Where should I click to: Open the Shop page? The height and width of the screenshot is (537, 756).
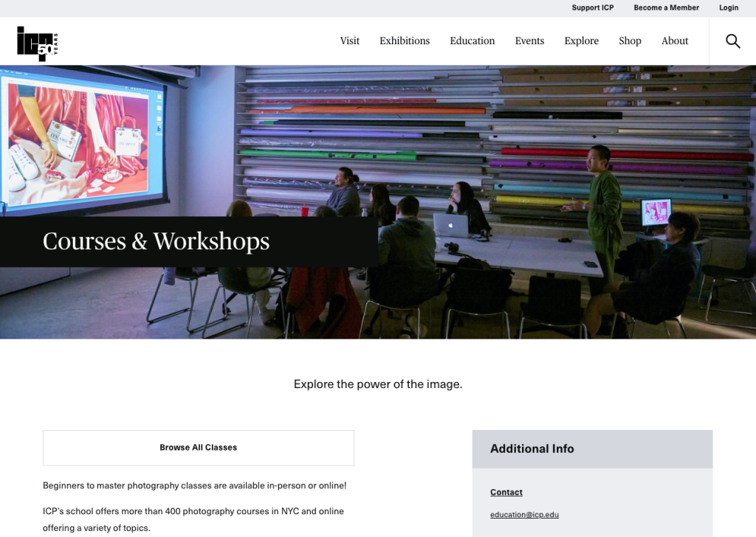630,41
